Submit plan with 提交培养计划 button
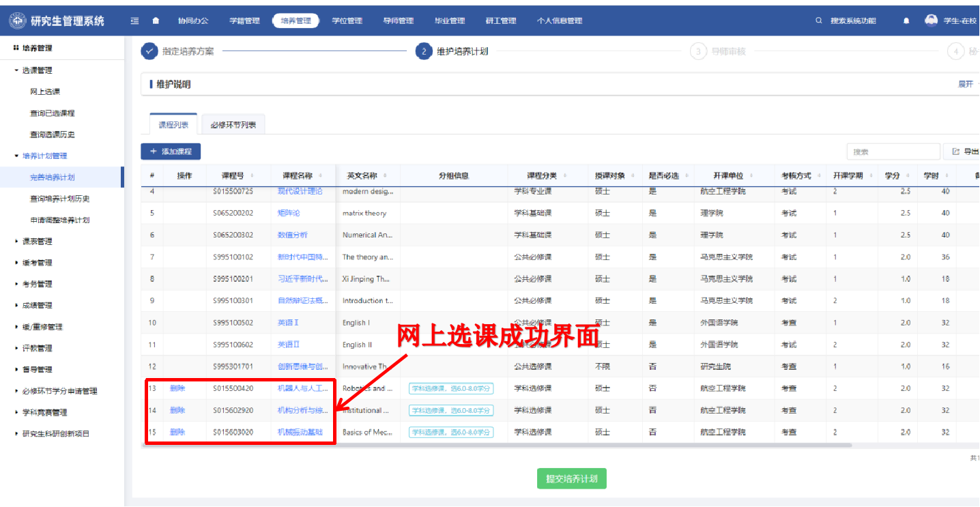 coord(571,478)
